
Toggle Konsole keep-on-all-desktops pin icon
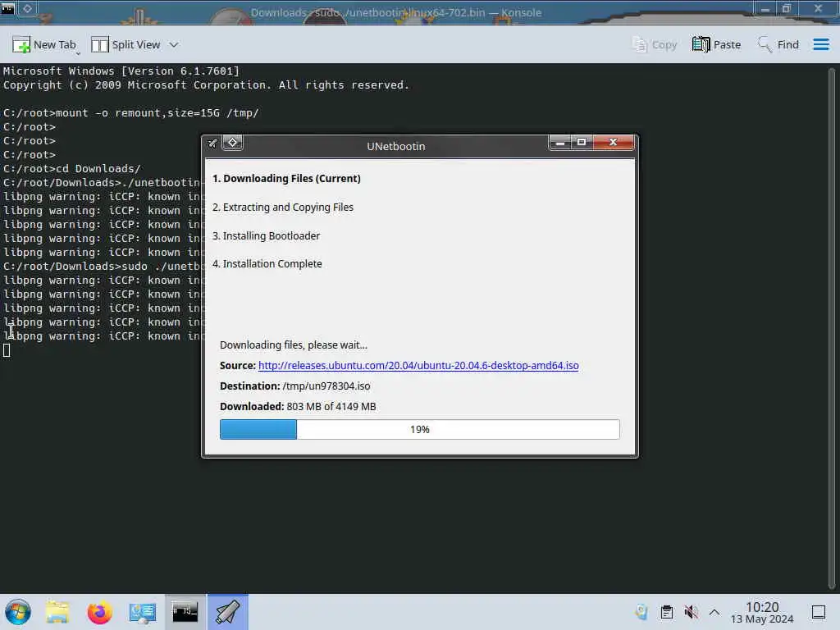click(27, 8)
